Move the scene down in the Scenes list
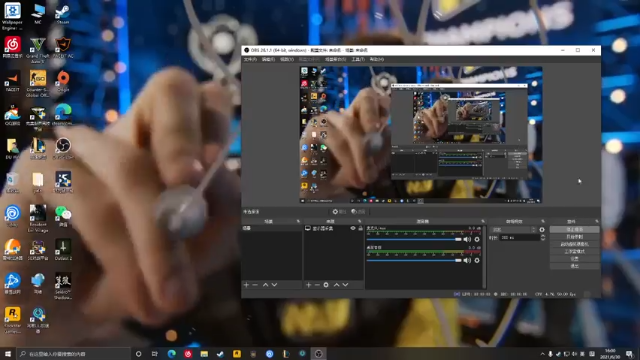640x360 pixels. pyautogui.click(x=274, y=284)
